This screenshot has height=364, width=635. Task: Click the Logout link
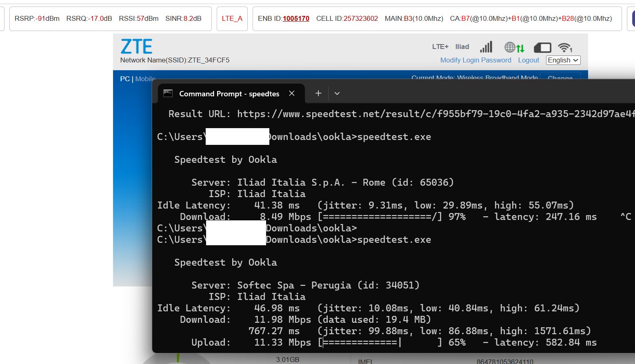point(528,60)
